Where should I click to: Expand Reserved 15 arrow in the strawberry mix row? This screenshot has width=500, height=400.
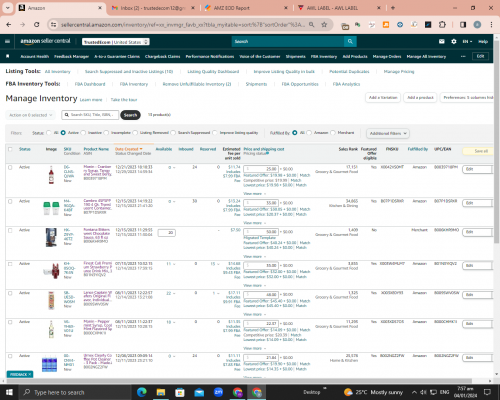(x=218, y=264)
